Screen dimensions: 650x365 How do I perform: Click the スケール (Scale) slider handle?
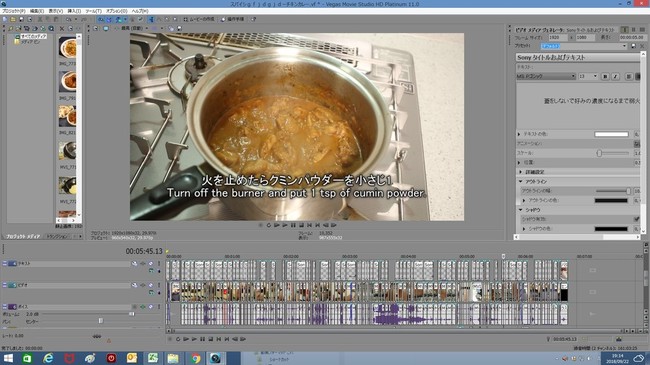[599, 153]
